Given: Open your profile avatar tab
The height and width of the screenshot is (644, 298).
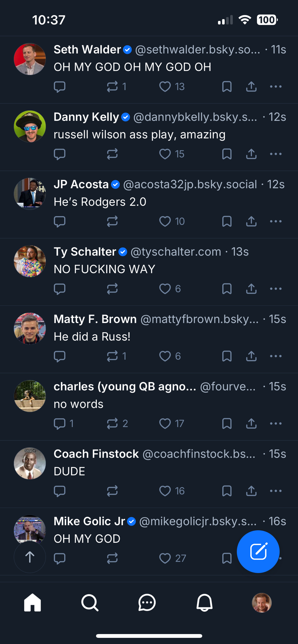Looking at the screenshot, I should point(262,602).
